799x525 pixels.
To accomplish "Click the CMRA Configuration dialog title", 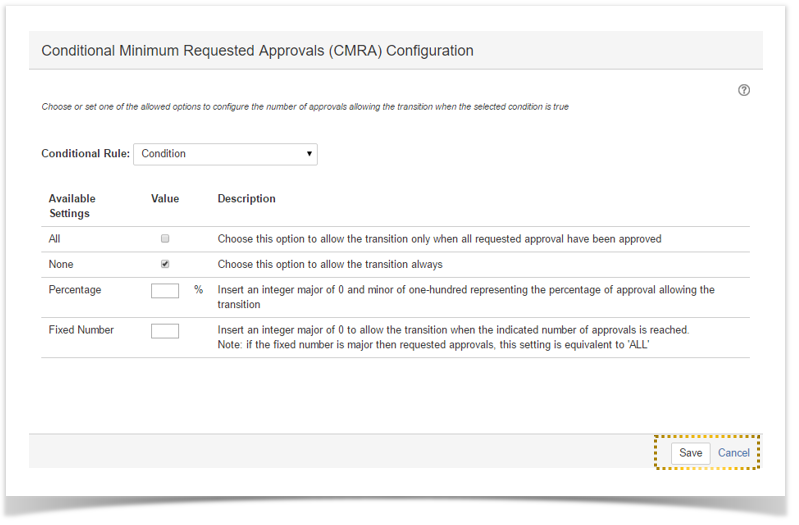I will click(x=257, y=50).
